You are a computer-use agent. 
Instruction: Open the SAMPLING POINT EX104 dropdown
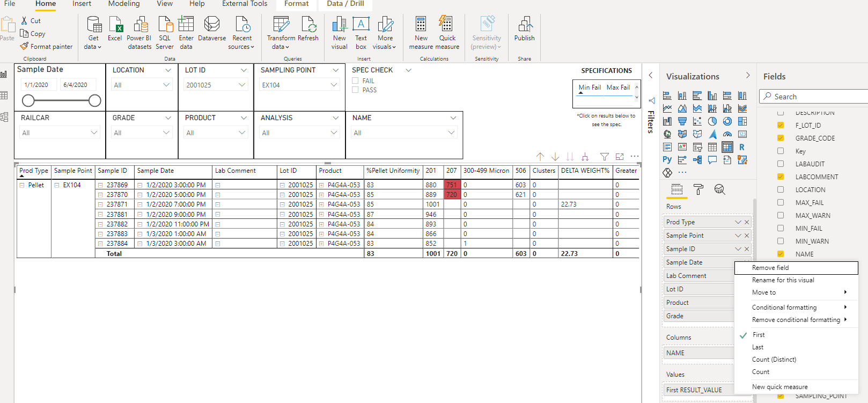(299, 85)
